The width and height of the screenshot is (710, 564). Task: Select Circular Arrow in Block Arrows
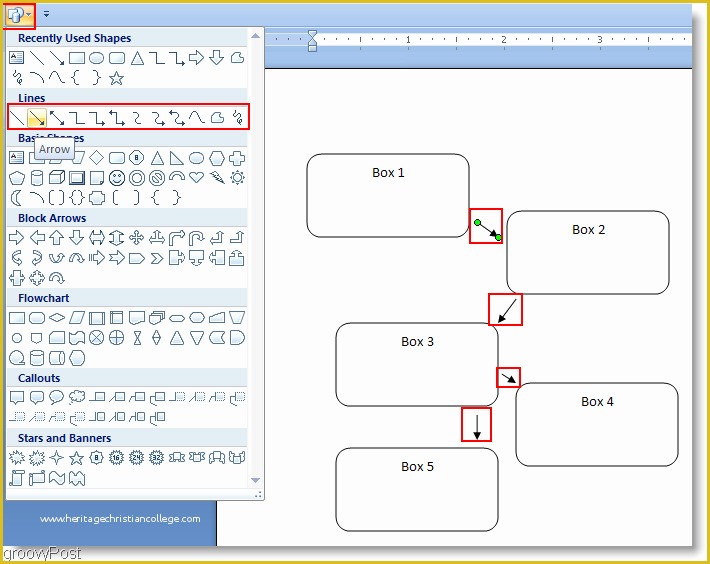click(x=57, y=277)
